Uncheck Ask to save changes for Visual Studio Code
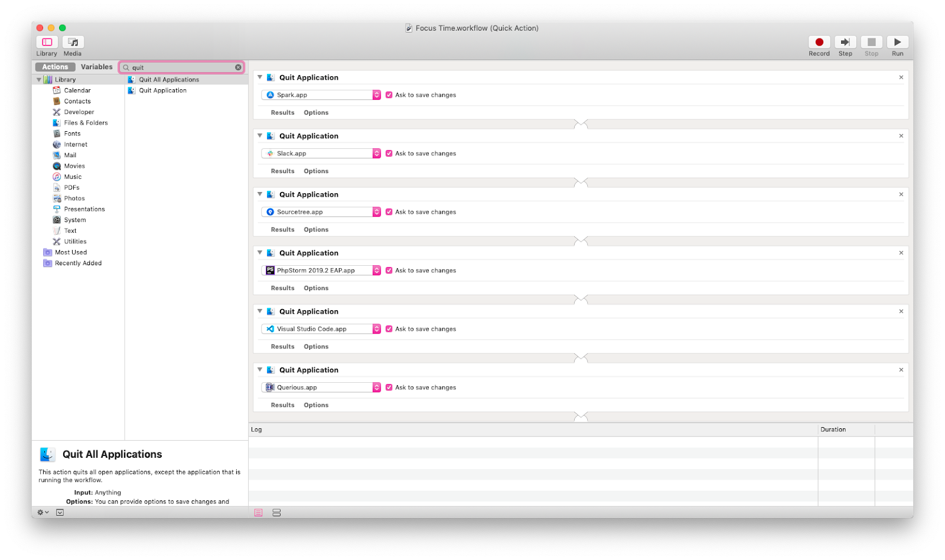 (x=389, y=328)
